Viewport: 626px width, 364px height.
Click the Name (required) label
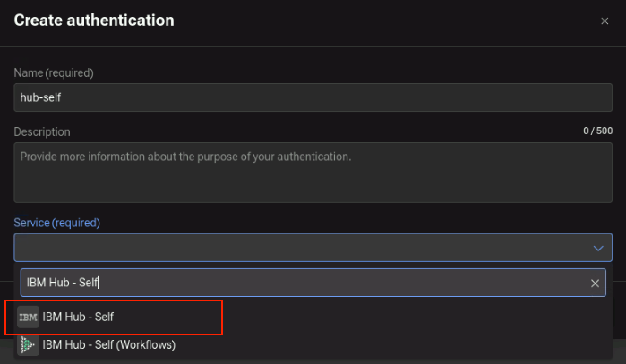coord(54,73)
